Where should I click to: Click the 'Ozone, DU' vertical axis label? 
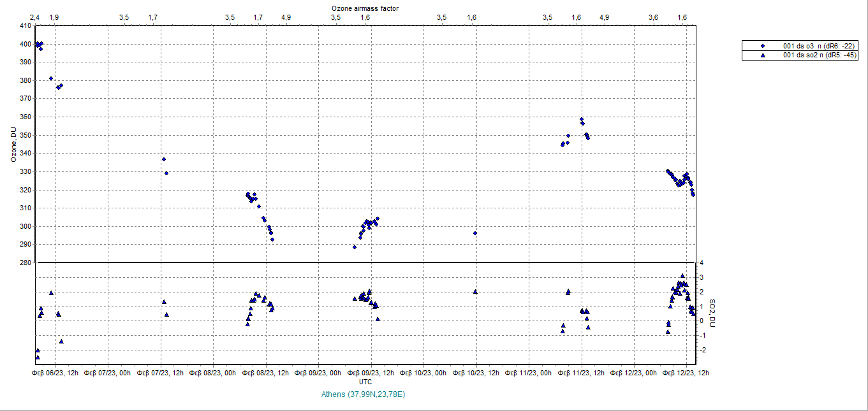(13, 144)
